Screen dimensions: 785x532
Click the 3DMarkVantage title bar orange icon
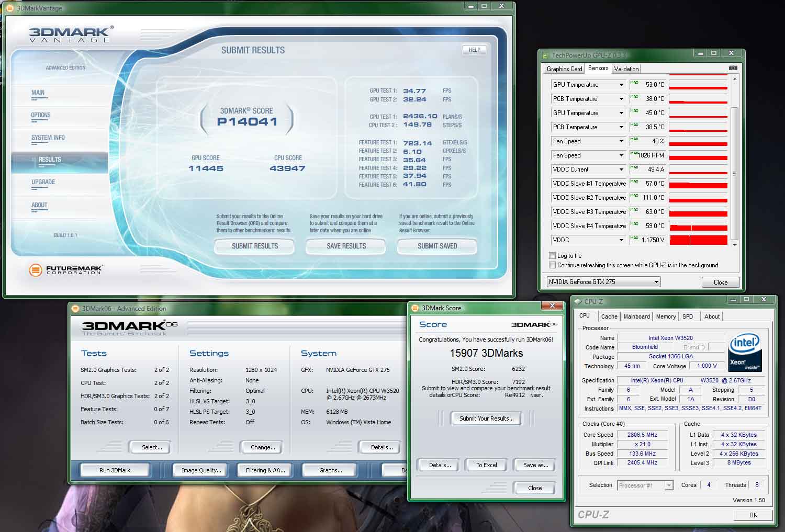click(x=10, y=8)
